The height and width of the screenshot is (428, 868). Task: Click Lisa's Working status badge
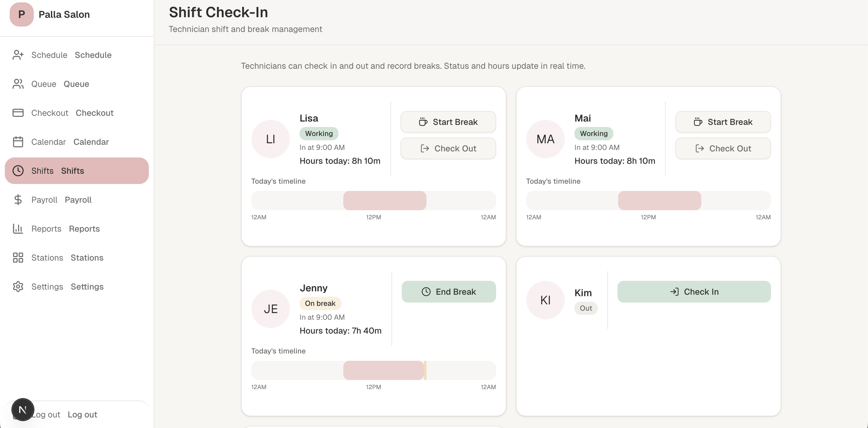point(319,134)
